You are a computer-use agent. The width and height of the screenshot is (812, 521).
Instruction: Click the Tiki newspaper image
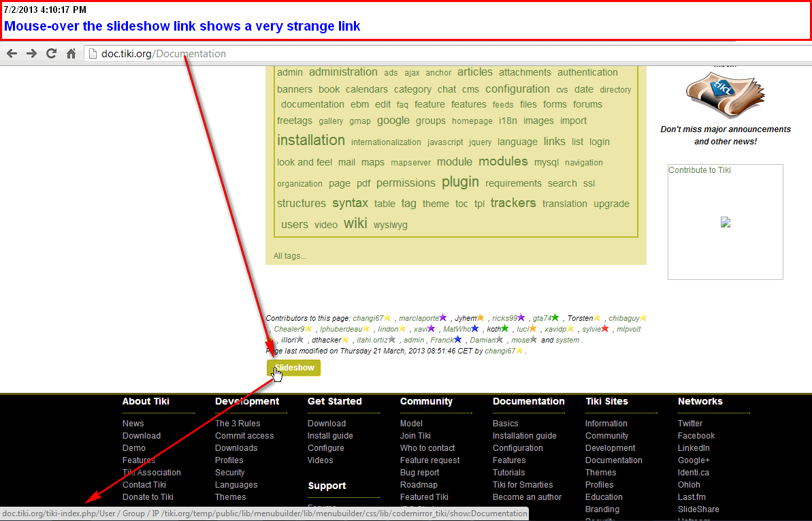725,95
